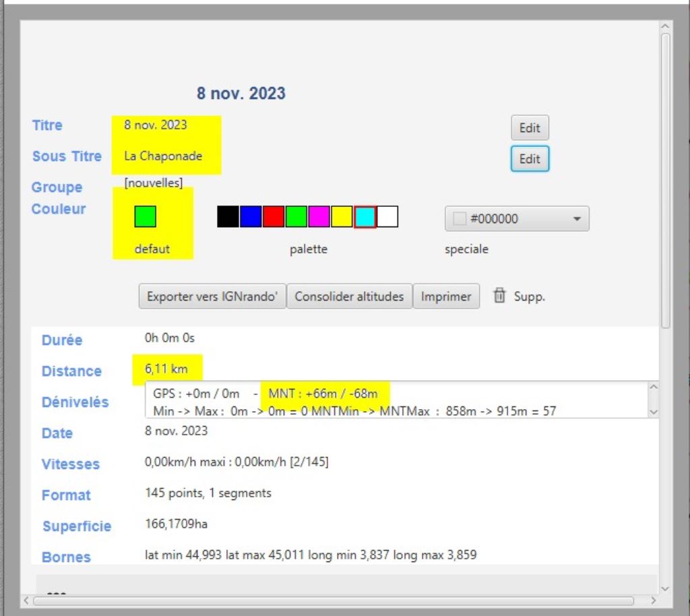Select the cyan palette swatch
690x616 pixels.
(365, 216)
